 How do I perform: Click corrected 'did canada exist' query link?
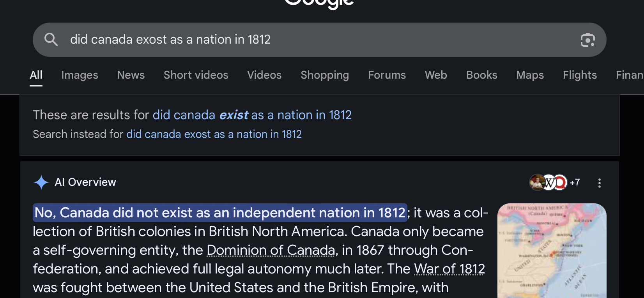pyautogui.click(x=252, y=115)
